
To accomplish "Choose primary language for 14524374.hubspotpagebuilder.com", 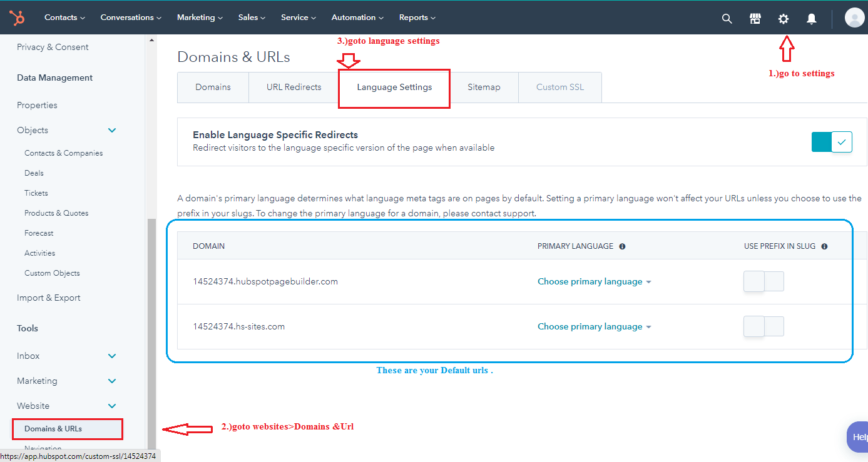I will (593, 281).
